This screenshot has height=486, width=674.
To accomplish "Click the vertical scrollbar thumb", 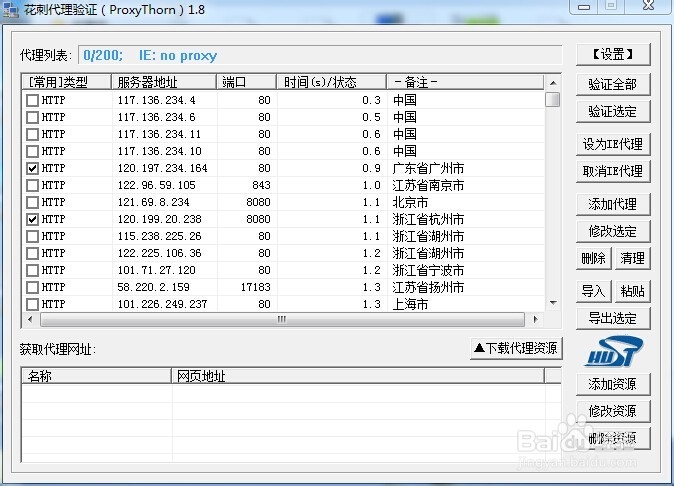I will [553, 99].
